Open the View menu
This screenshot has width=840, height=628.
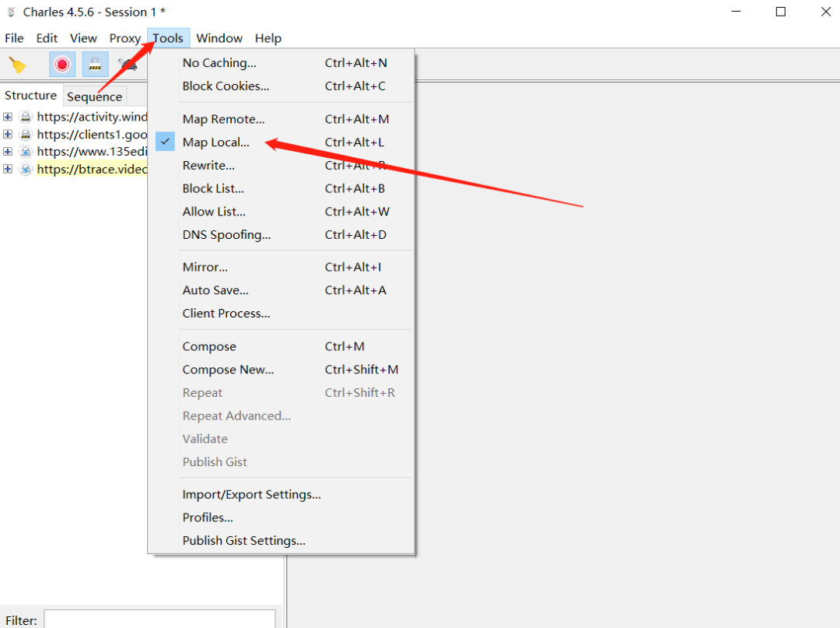(x=83, y=38)
